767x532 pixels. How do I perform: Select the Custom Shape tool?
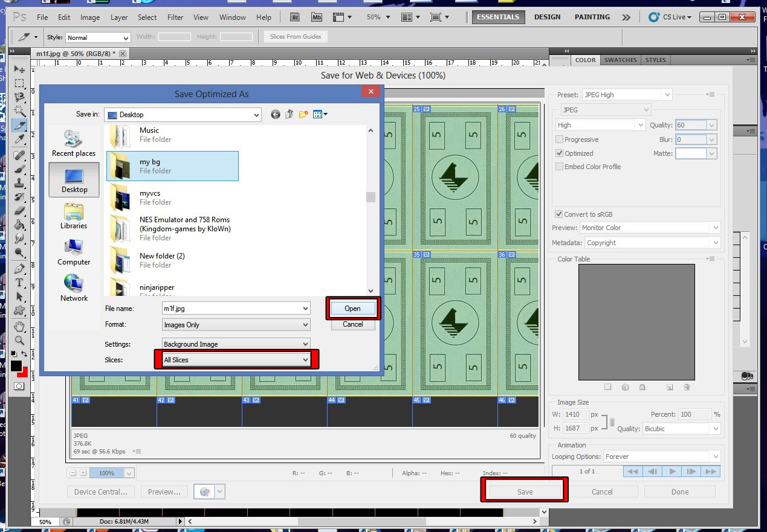[x=19, y=311]
